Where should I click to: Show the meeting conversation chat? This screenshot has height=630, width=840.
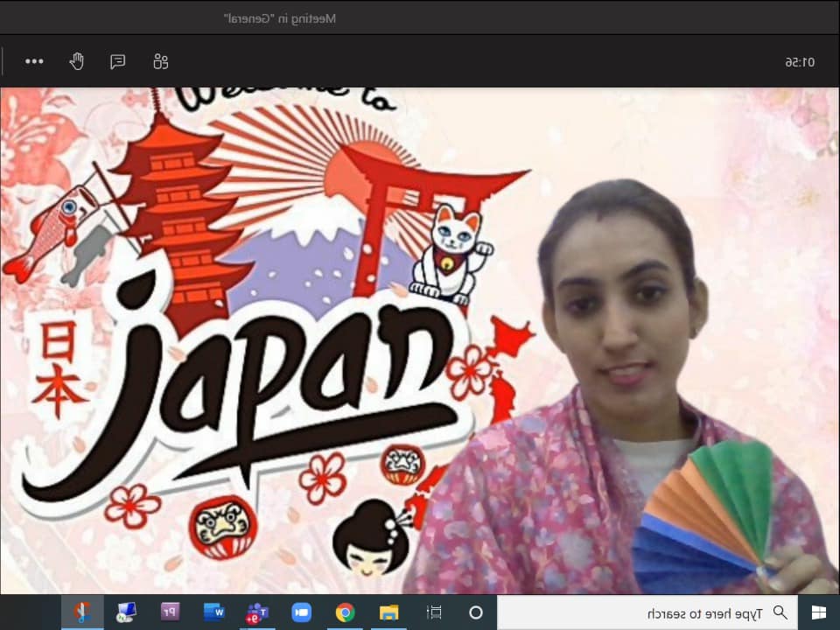pos(118,61)
